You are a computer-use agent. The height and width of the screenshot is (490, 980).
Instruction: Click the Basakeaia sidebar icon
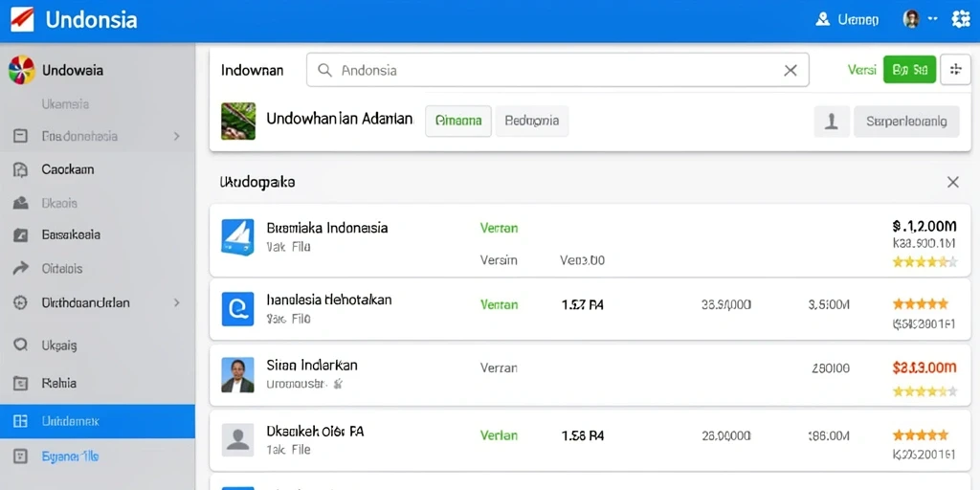click(21, 235)
